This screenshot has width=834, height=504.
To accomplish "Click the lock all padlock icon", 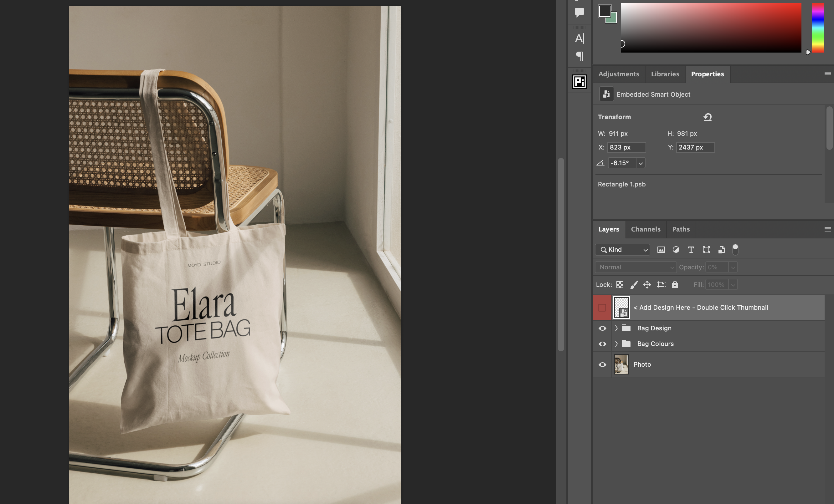I will click(x=675, y=284).
